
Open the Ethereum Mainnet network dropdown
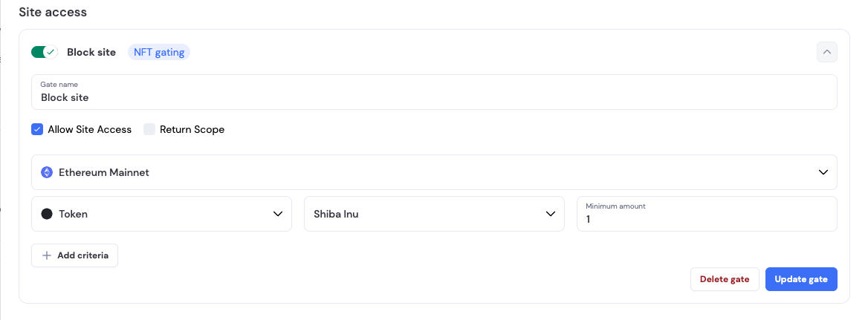[434, 172]
